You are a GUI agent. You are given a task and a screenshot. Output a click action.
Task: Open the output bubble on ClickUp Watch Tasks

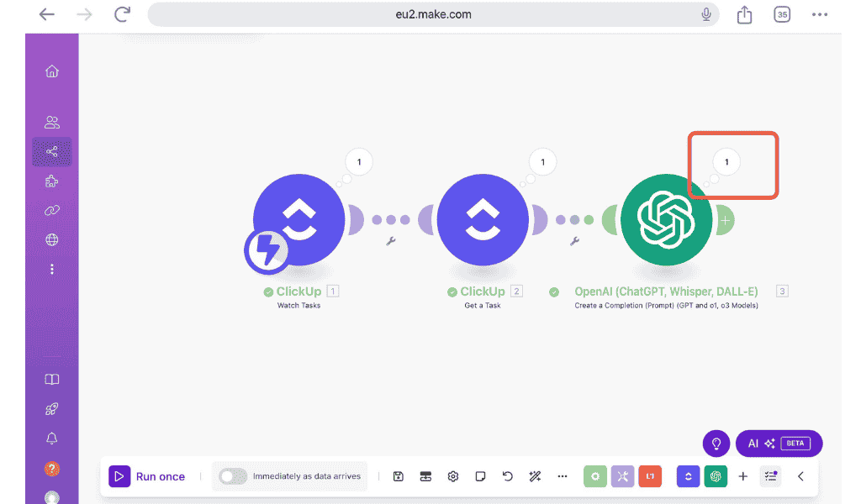(359, 162)
